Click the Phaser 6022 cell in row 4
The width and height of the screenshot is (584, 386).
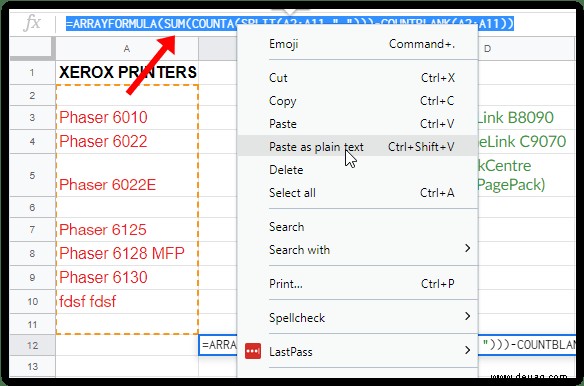point(127,142)
